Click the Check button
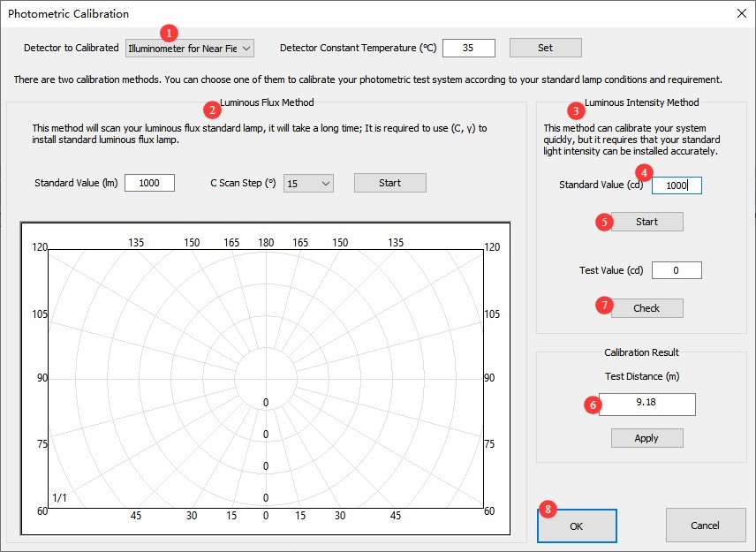The image size is (756, 552). [647, 308]
